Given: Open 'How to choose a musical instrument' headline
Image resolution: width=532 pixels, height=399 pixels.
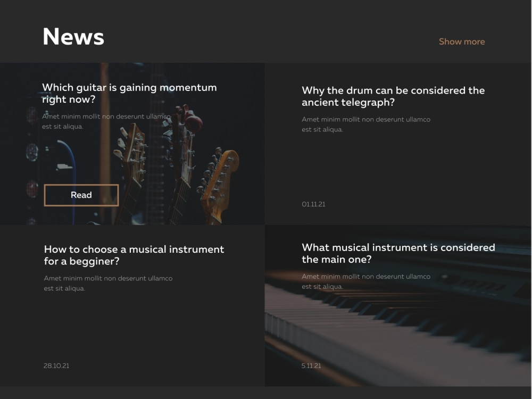Looking at the screenshot, I should tap(134, 255).
